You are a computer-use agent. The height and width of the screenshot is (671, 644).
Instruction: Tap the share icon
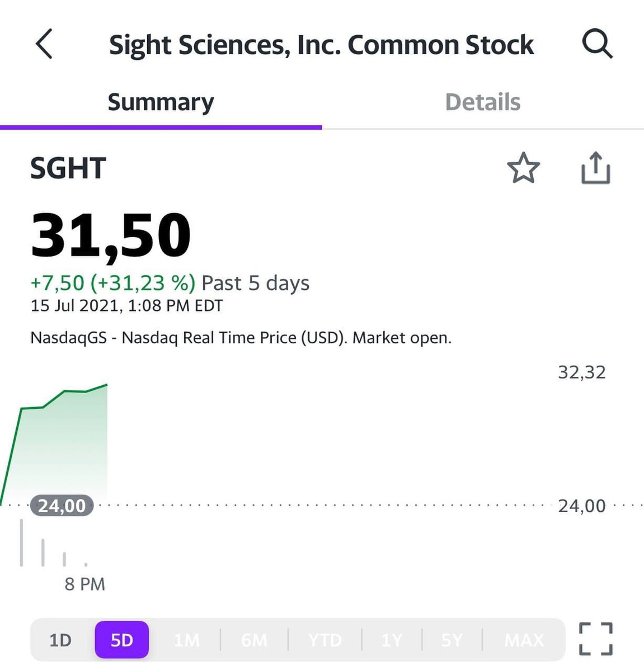[x=595, y=168]
